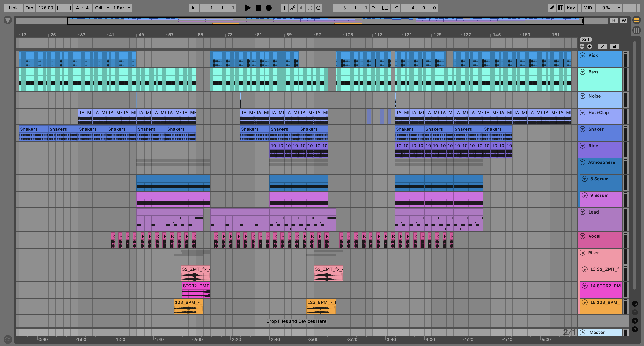Jump to next locator arrow

589,46
